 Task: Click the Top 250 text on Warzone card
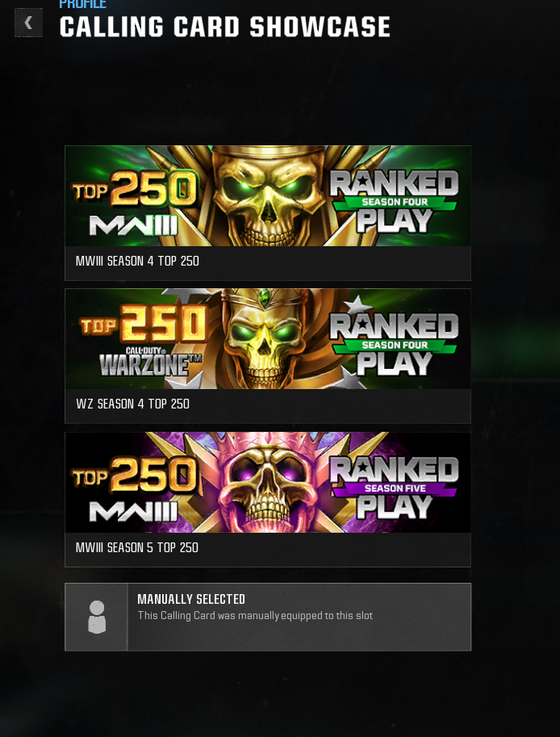click(x=144, y=324)
